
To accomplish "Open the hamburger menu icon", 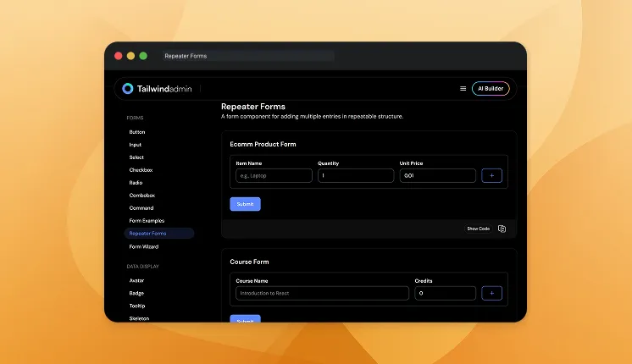I will [x=463, y=89].
